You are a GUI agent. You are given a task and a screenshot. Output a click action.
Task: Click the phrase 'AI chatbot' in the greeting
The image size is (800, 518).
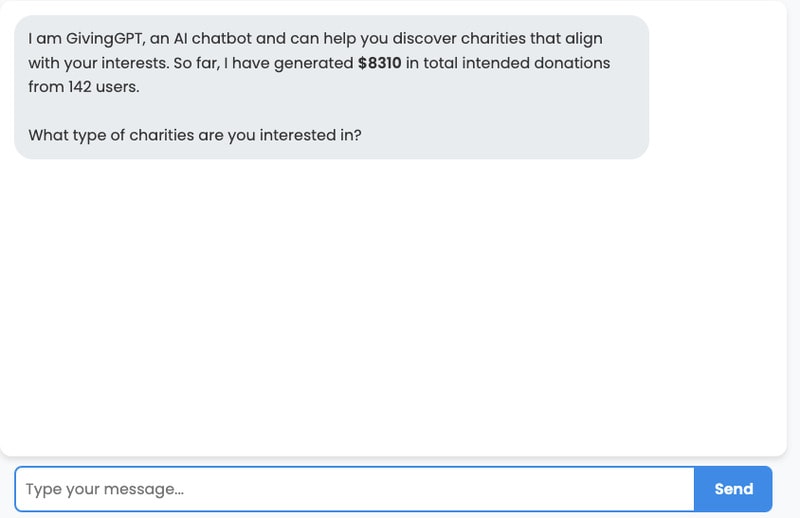(201, 39)
